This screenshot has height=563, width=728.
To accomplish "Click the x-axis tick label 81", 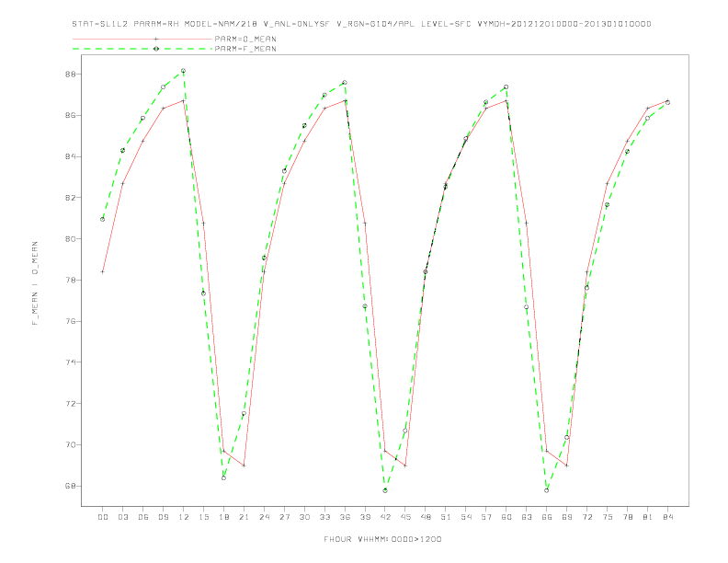I will 648,517.
